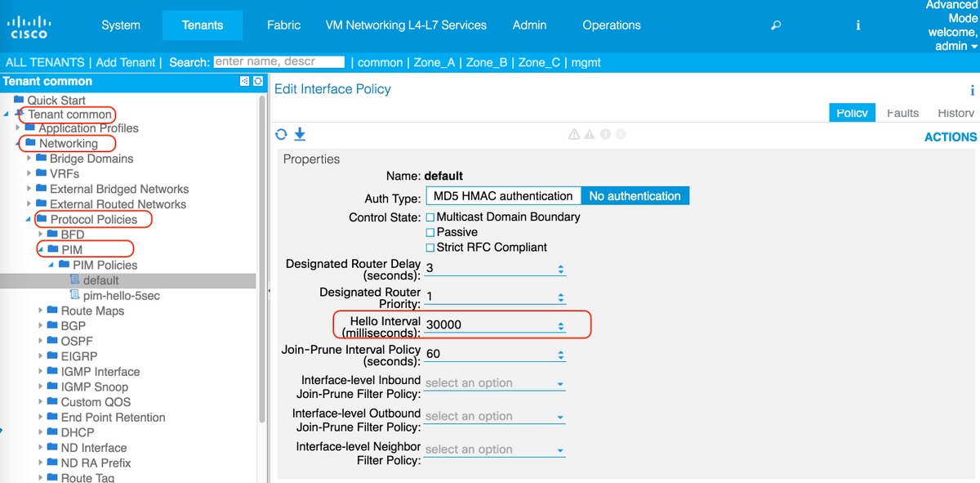Click the folder icon next to DHCP
Viewport: 980px width, 483px height.
pos(53,432)
